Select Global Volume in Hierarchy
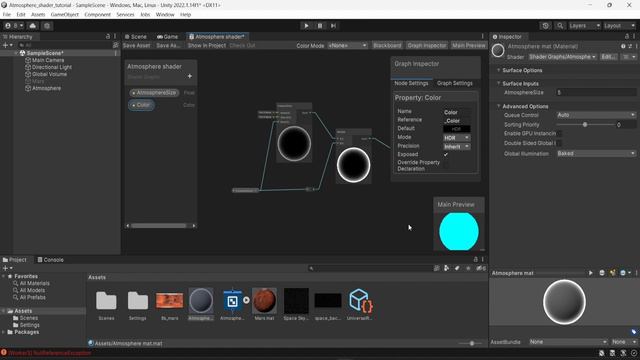 point(49,74)
